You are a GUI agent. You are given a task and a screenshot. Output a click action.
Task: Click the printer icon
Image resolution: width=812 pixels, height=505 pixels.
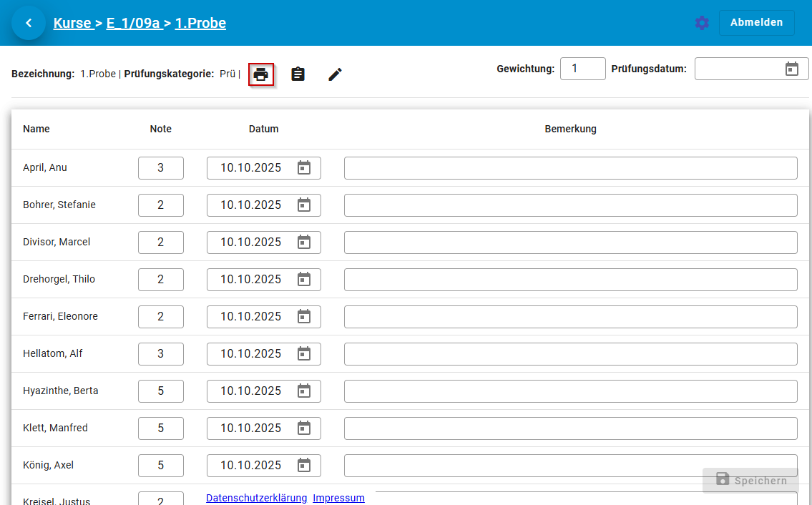click(261, 74)
